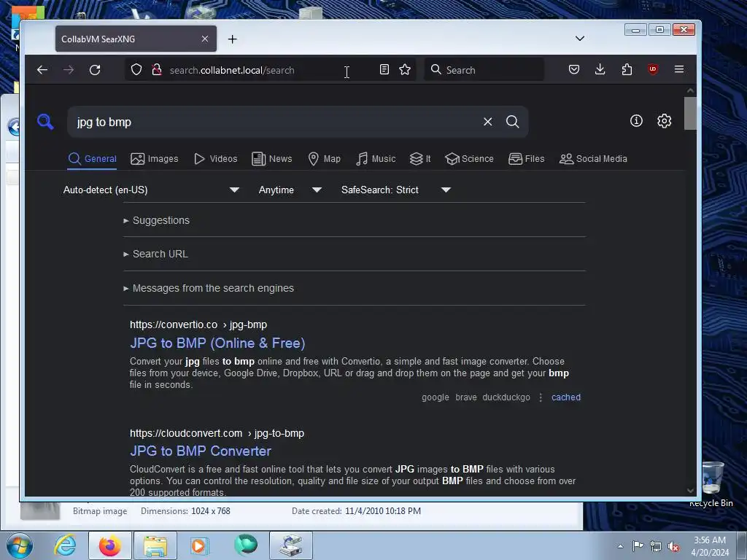Open the Anytime time range dropdown

click(x=290, y=190)
